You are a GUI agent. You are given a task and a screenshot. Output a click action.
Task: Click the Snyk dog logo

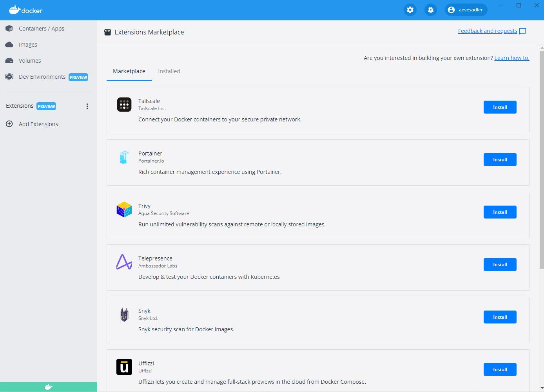click(x=124, y=314)
